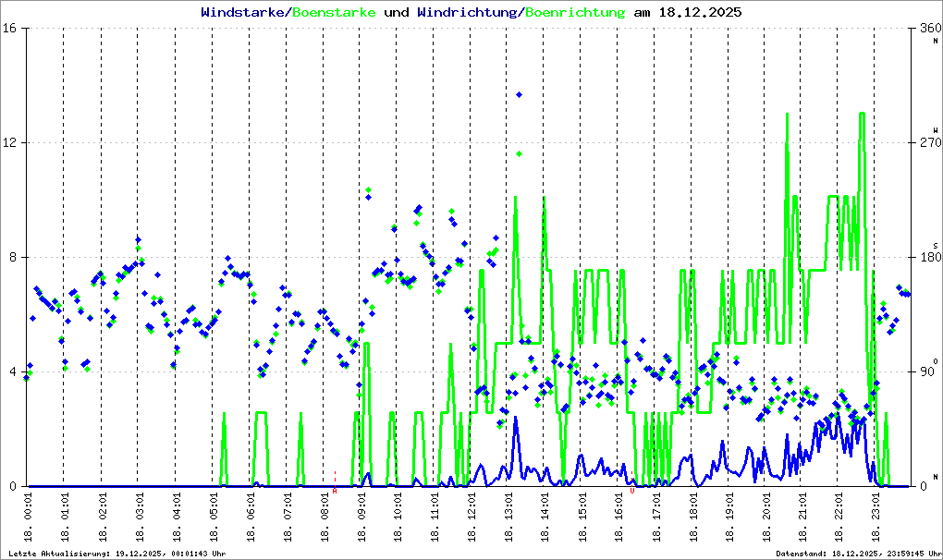Click the left axis value 16
The image size is (943, 560).
(x=9, y=29)
